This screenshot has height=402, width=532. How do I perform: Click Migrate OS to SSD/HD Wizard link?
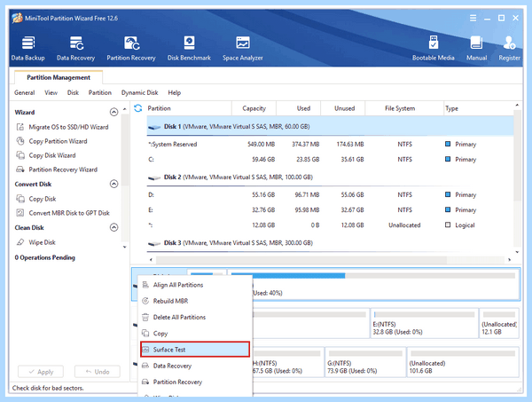coord(68,127)
